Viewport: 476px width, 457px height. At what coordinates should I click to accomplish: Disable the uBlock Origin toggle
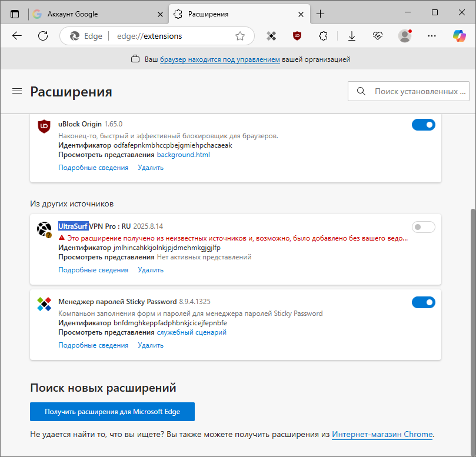pyautogui.click(x=424, y=125)
